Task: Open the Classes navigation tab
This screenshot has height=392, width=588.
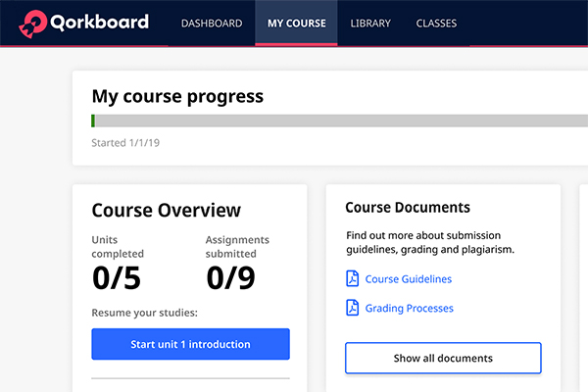Action: (x=436, y=24)
